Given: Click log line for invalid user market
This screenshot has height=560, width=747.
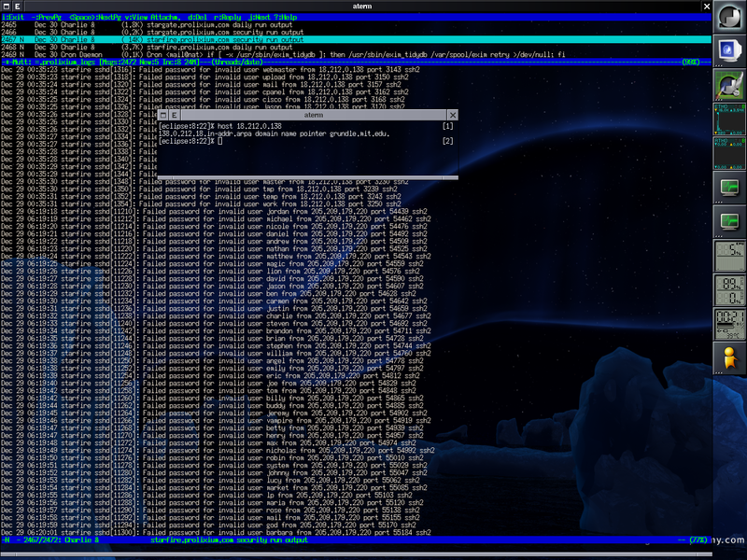Looking at the screenshot, I should point(215,487).
